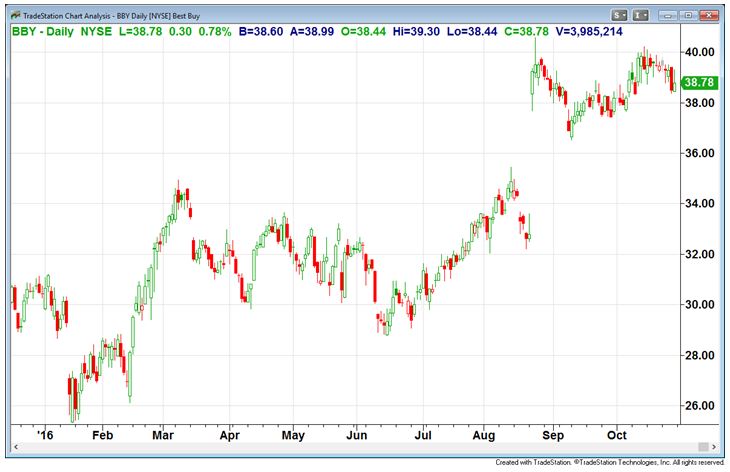Click the 'O=38.44' open value

pyautogui.click(x=363, y=32)
